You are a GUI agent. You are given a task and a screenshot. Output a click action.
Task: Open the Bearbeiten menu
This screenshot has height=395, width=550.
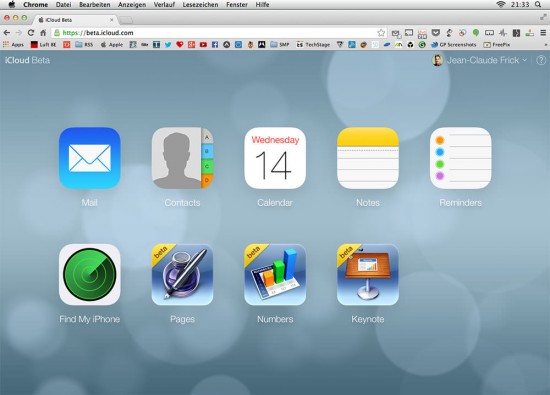tap(95, 5)
